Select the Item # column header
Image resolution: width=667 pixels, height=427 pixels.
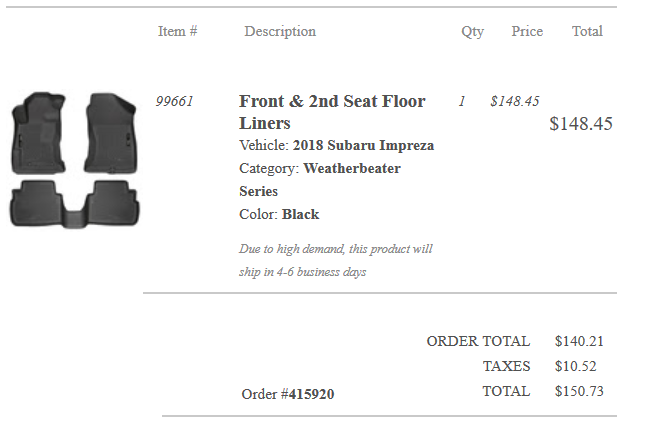click(178, 31)
